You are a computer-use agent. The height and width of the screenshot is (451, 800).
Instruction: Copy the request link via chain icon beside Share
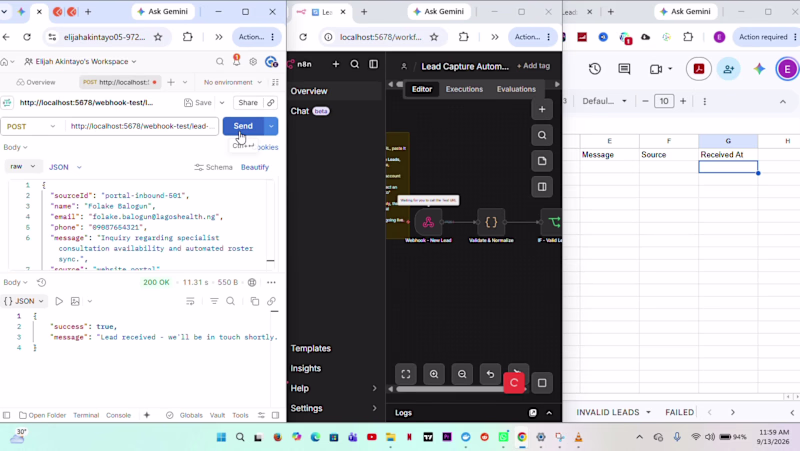point(270,103)
